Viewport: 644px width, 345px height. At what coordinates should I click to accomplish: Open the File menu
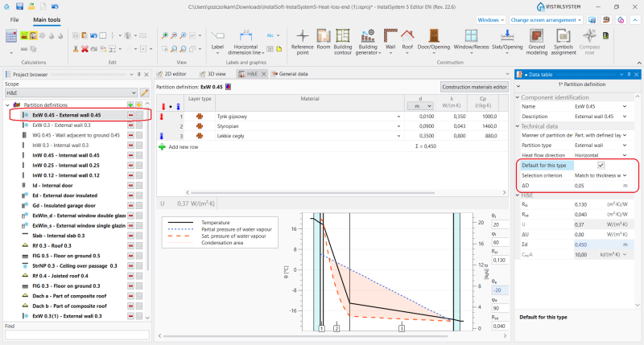14,19
